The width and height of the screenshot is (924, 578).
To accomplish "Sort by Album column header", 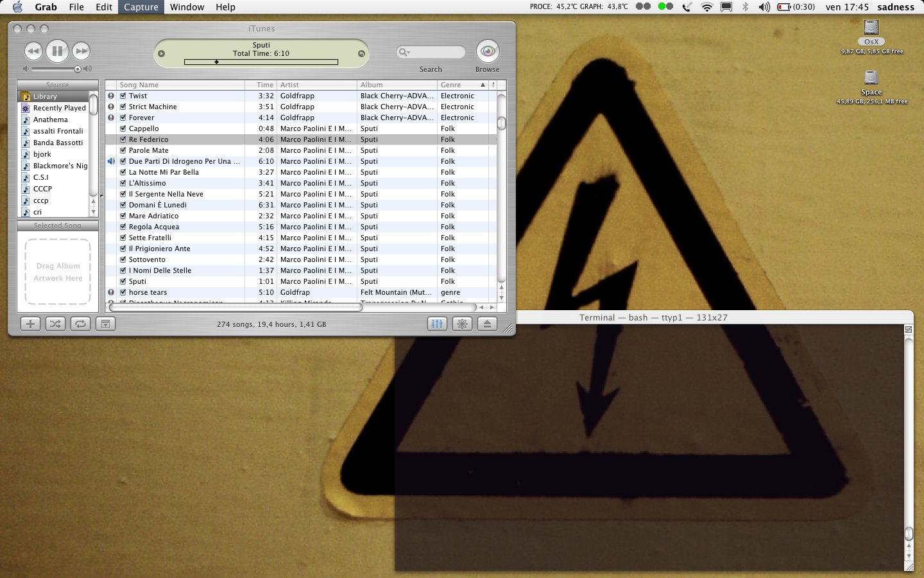I will coord(397,85).
